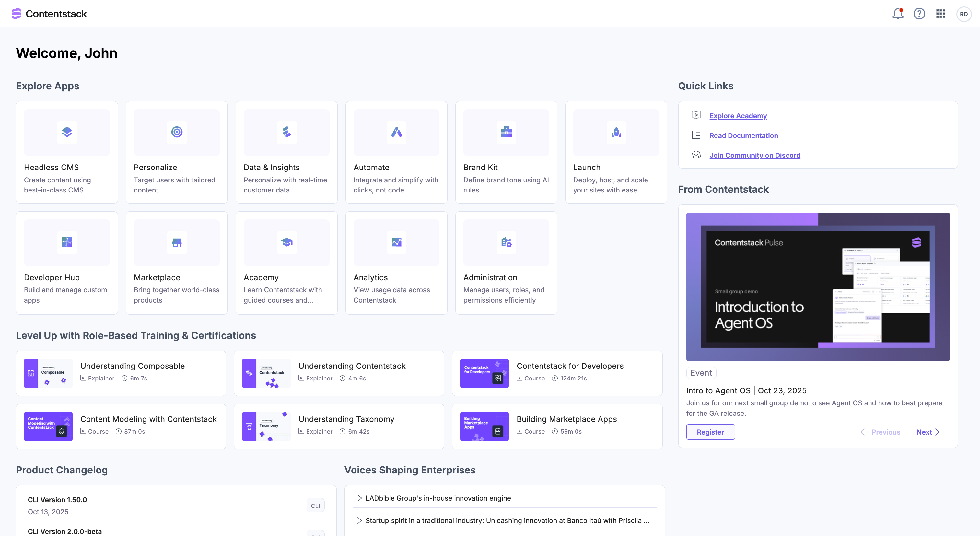Open the notifications bell icon
Viewport: 980px width, 536px height.
[x=897, y=14]
